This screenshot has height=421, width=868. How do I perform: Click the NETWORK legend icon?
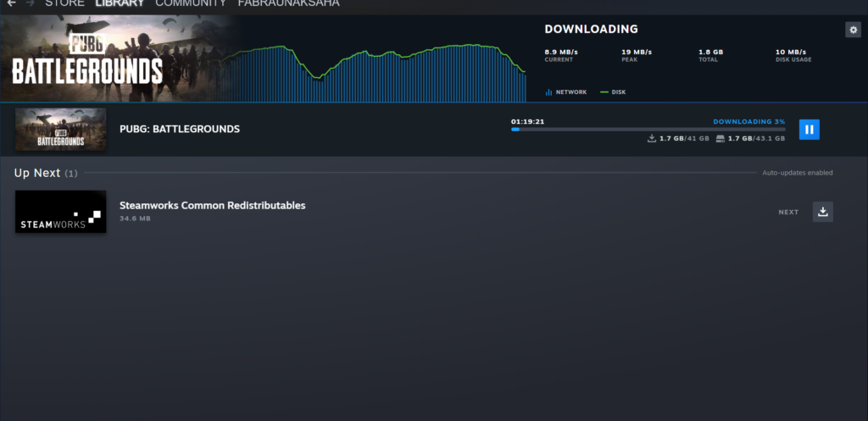tap(548, 92)
